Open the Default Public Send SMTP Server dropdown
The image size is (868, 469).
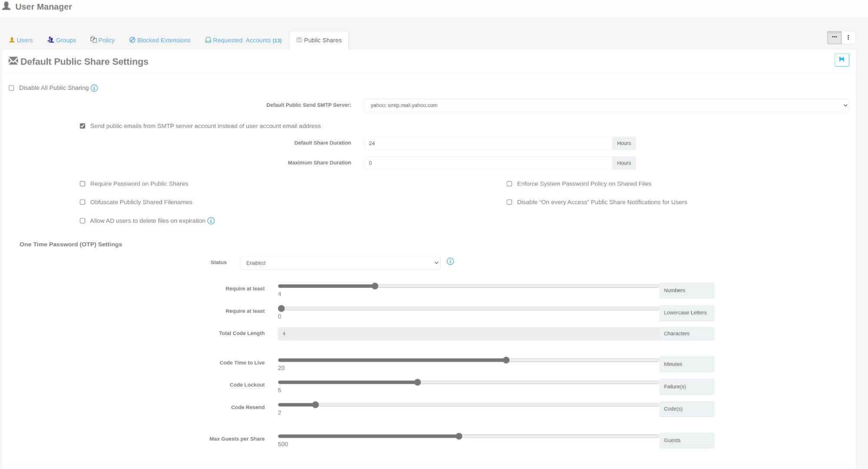tap(606, 105)
